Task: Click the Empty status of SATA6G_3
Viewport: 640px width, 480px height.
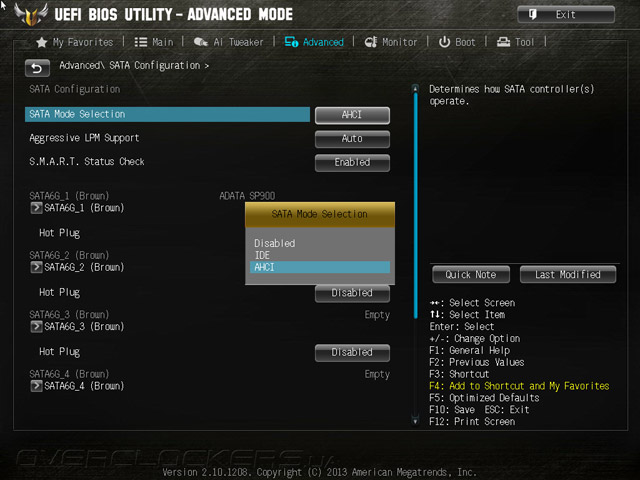Action: [x=377, y=315]
